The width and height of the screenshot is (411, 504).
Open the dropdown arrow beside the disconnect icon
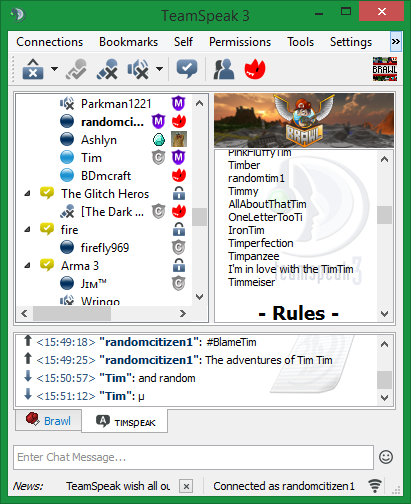pyautogui.click(x=54, y=69)
